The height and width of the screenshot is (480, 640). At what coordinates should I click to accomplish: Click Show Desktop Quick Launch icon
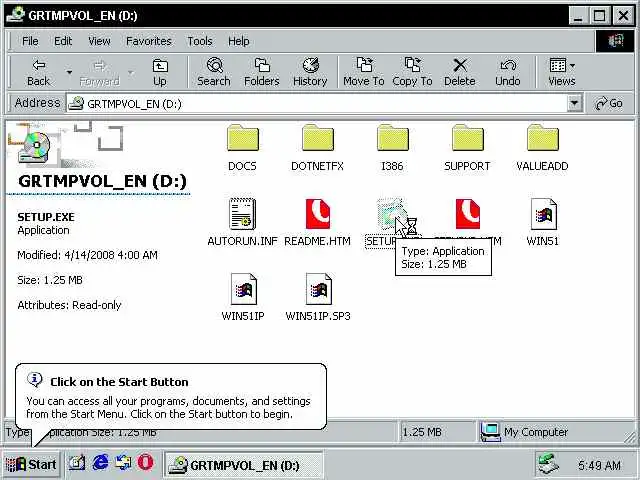pos(77,462)
